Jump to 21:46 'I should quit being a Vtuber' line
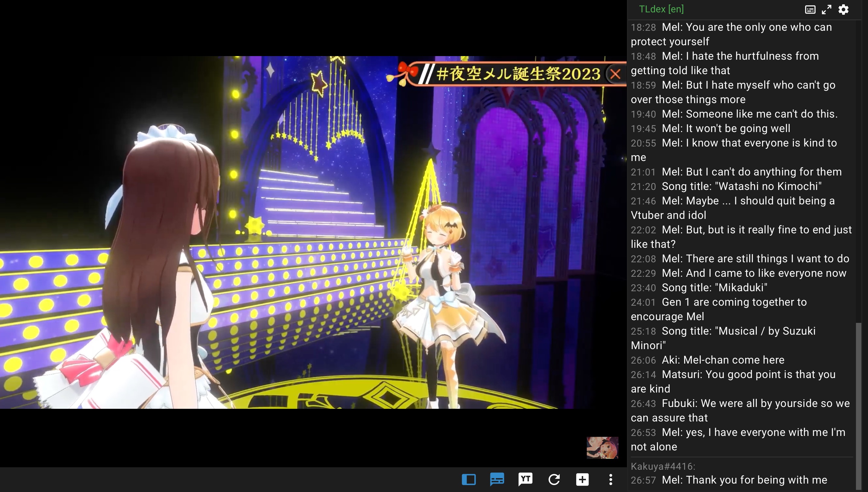The height and width of the screenshot is (492, 868). pyautogui.click(x=741, y=208)
